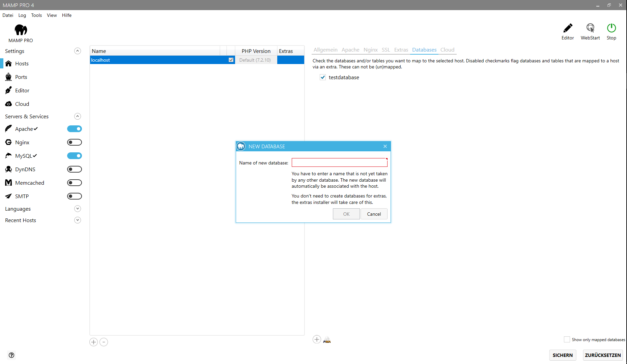Open the Hilfe menu
The height and width of the screenshot is (364, 627).
point(67,15)
